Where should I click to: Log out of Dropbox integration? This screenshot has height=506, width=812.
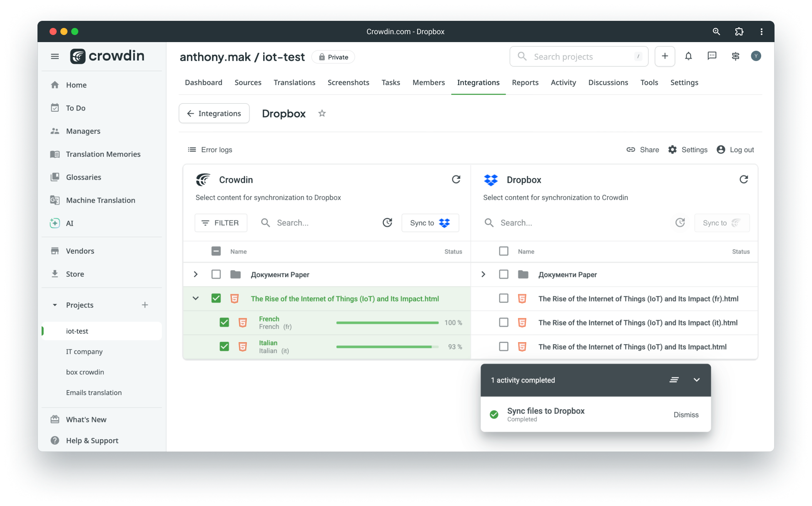pos(735,150)
